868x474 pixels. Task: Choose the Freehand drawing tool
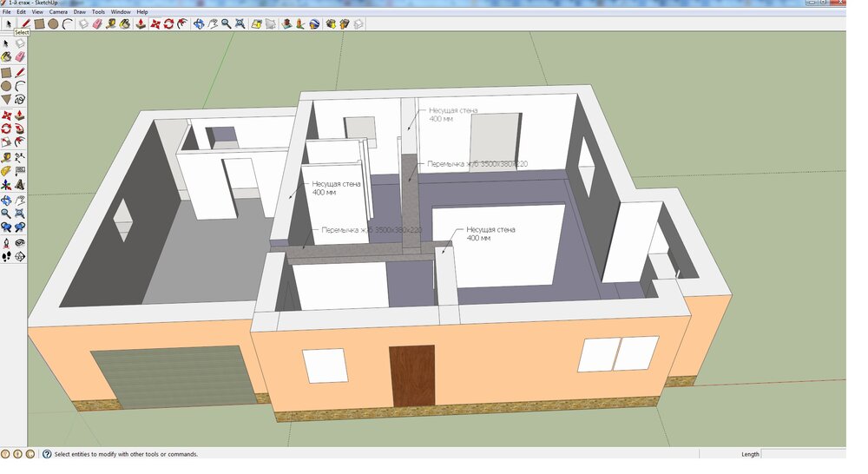(x=20, y=100)
